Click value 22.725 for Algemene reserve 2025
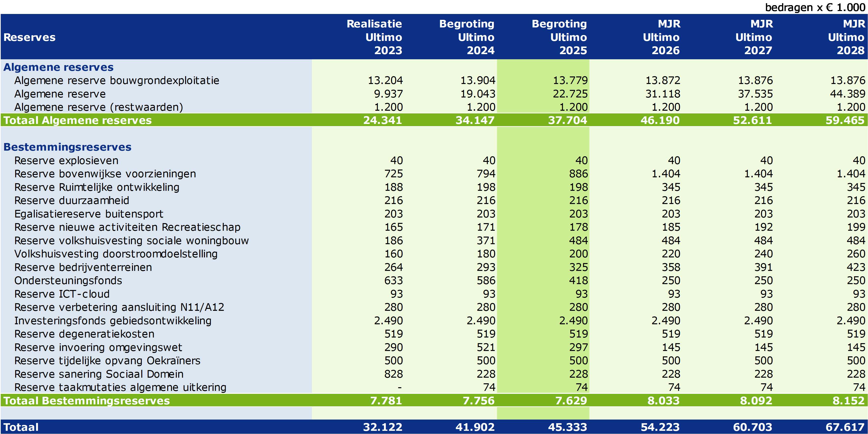The width and height of the screenshot is (868, 434). point(570,94)
